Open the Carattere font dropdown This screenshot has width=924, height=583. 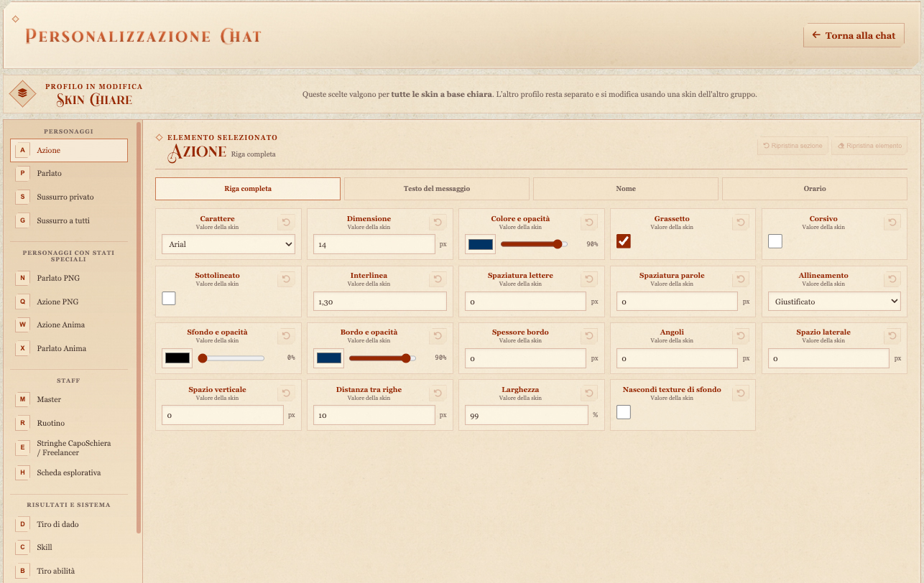[228, 244]
